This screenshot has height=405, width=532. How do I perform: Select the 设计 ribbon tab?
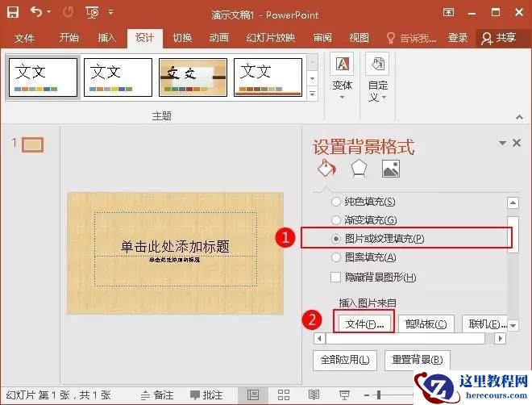[x=145, y=37]
